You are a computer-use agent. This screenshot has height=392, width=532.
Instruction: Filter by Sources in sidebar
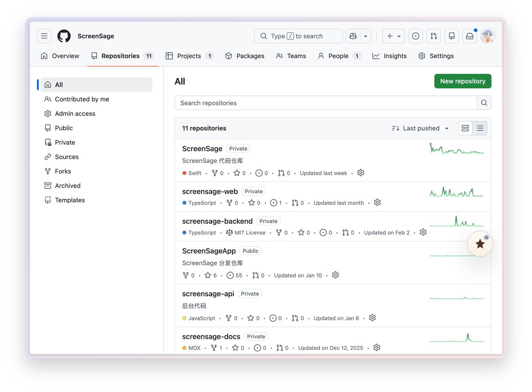[96, 157]
